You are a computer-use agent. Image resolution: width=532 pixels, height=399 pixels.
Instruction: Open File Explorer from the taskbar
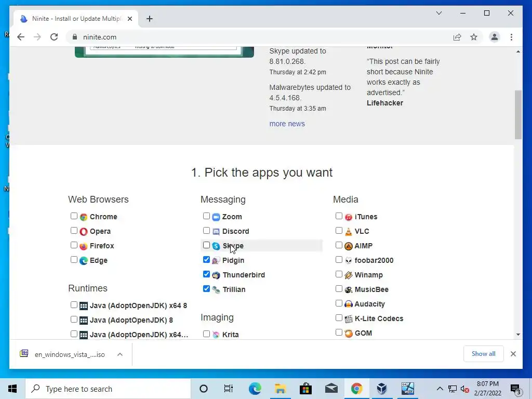tap(280, 389)
